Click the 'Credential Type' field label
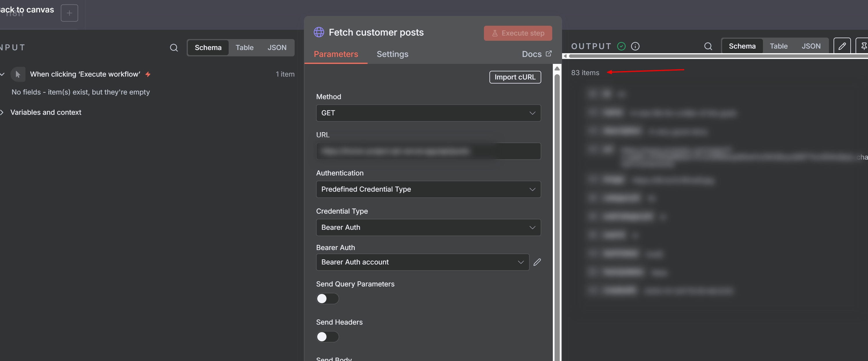The height and width of the screenshot is (361, 868). tap(342, 211)
